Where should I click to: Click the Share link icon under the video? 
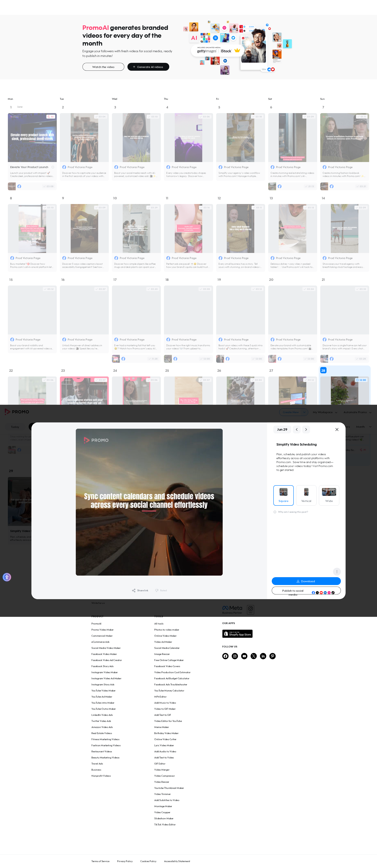click(x=134, y=590)
